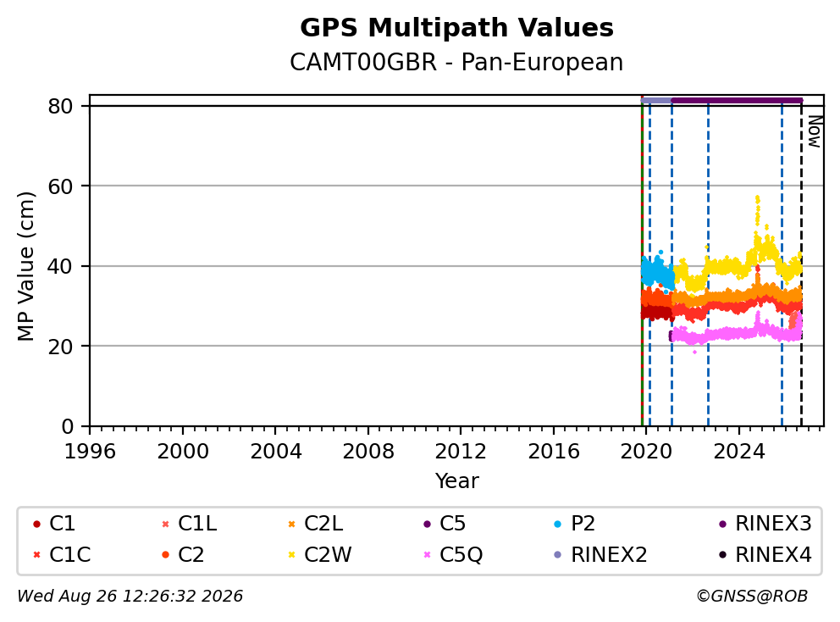Image resolution: width=840 pixels, height=622 pixels.
Task: Click the RINEX3 legend label
Action: coord(774,524)
